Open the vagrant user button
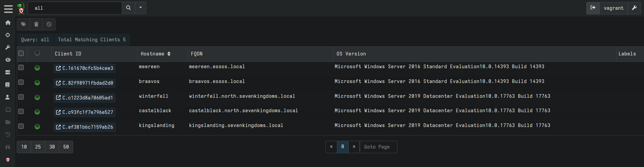Viewport: 644px width, 167px height. 613,8
